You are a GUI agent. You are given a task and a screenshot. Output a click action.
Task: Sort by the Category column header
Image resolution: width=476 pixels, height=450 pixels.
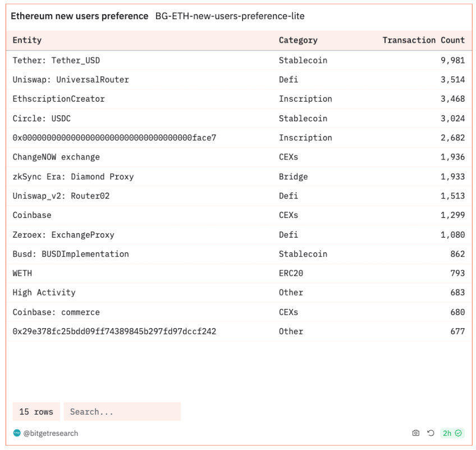297,40
